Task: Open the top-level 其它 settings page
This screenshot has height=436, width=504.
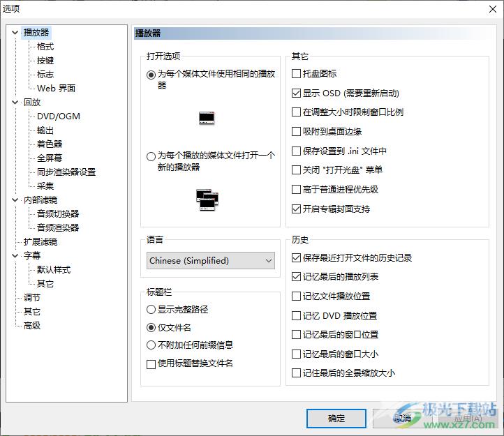Action: (32, 312)
